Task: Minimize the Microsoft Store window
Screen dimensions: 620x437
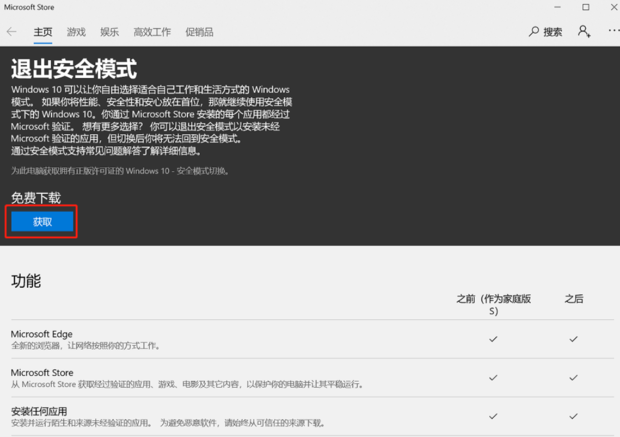Action: (558, 7)
